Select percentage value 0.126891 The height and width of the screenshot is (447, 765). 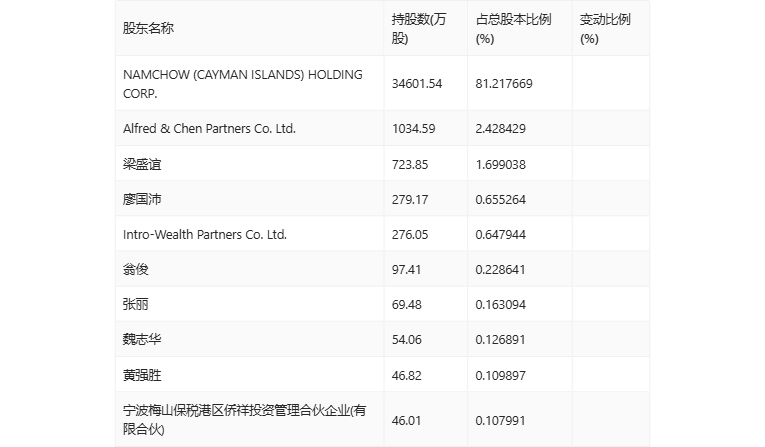click(501, 340)
